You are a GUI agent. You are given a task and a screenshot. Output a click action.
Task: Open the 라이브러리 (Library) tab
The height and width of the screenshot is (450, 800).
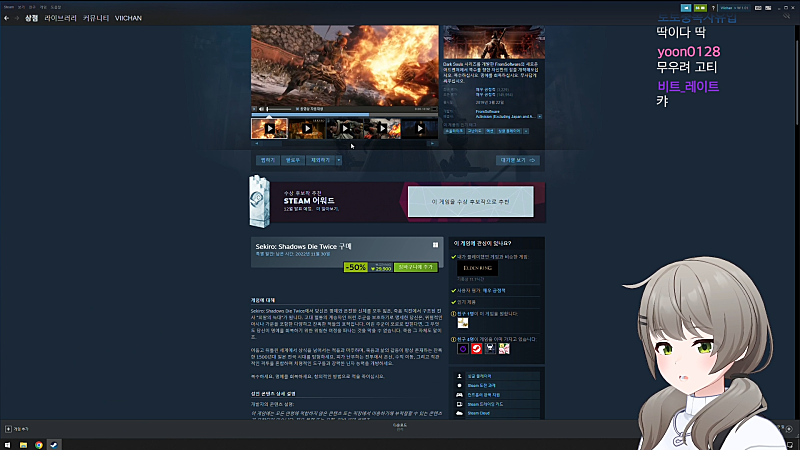(60, 18)
